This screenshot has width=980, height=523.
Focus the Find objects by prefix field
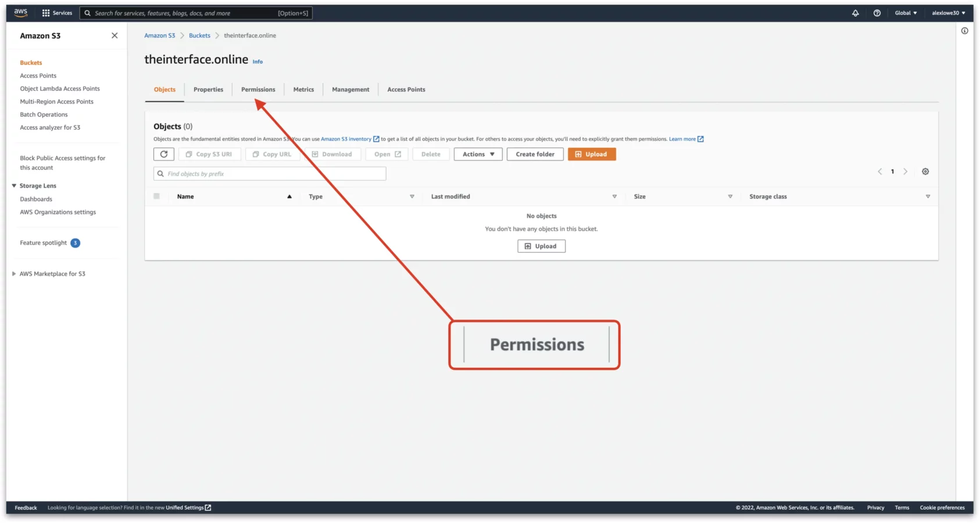tap(270, 174)
